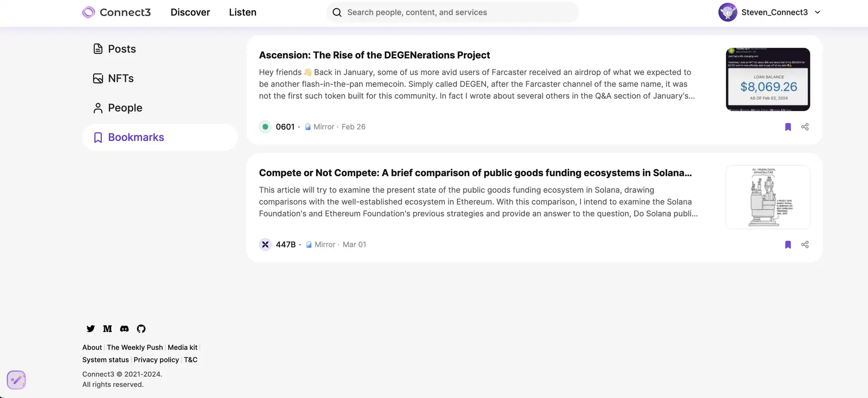
Task: Click the search people and content field
Action: tap(452, 12)
